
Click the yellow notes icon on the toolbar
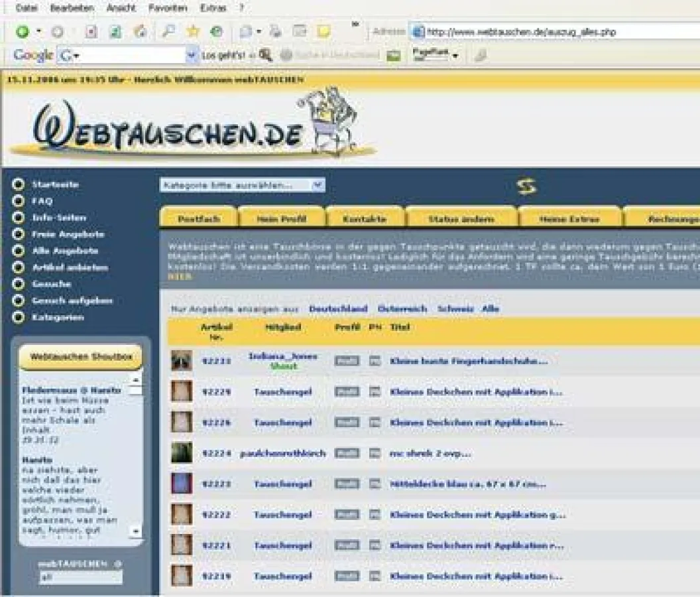click(324, 31)
